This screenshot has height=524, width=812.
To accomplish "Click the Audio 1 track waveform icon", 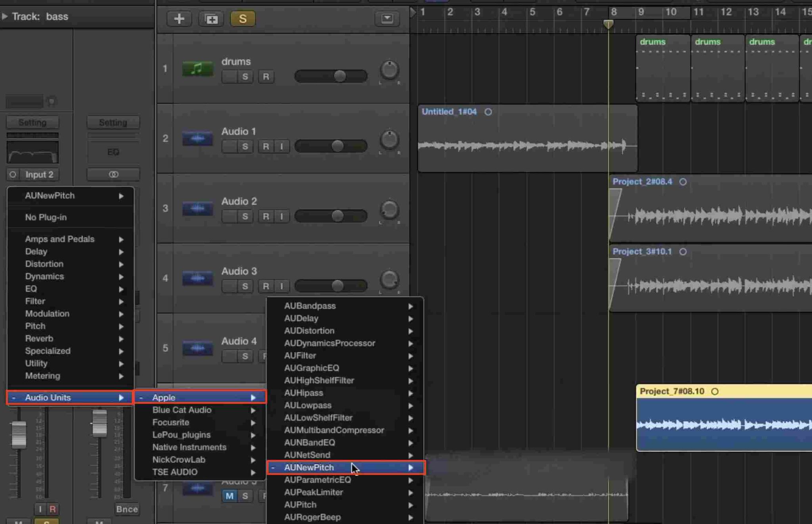I will (x=197, y=138).
